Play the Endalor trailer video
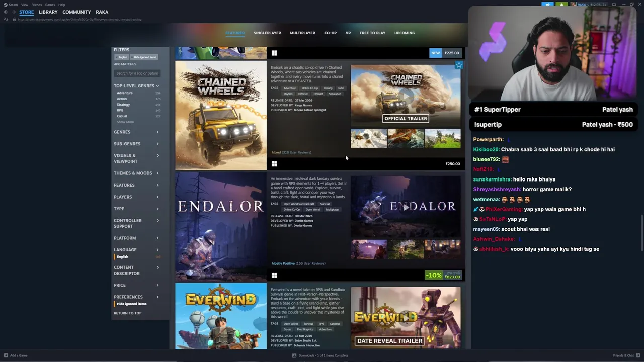This screenshot has height=362, width=644. point(406,207)
